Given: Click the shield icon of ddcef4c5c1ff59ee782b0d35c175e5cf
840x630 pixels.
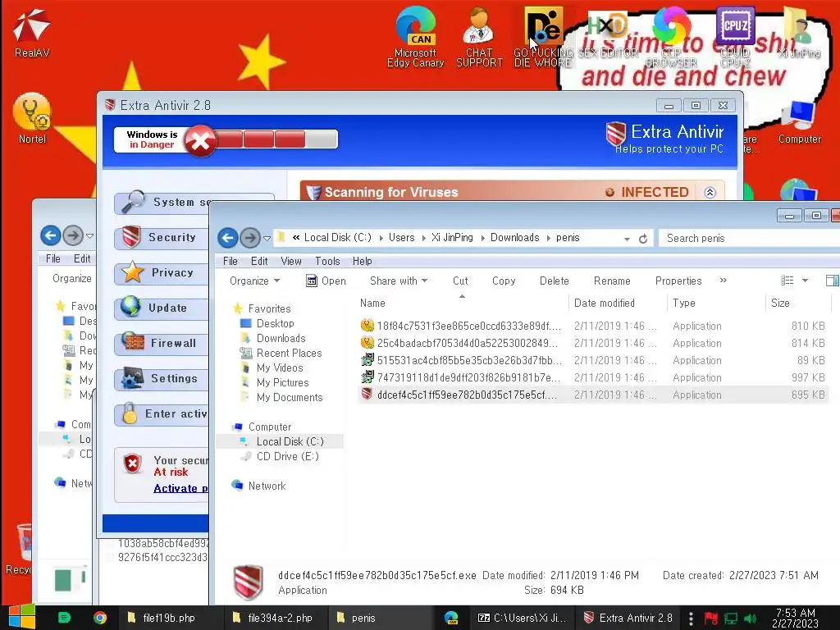Looking at the screenshot, I should pyautogui.click(x=367, y=395).
